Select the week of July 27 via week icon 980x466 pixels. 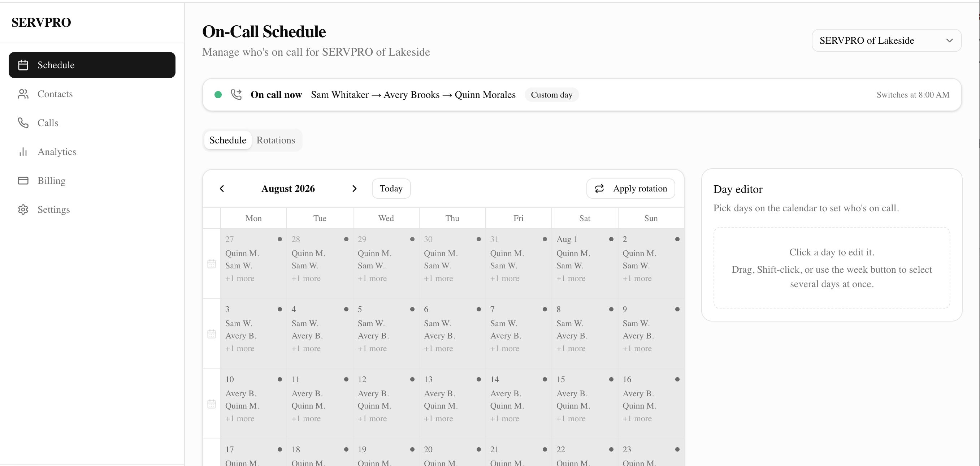pyautogui.click(x=212, y=263)
